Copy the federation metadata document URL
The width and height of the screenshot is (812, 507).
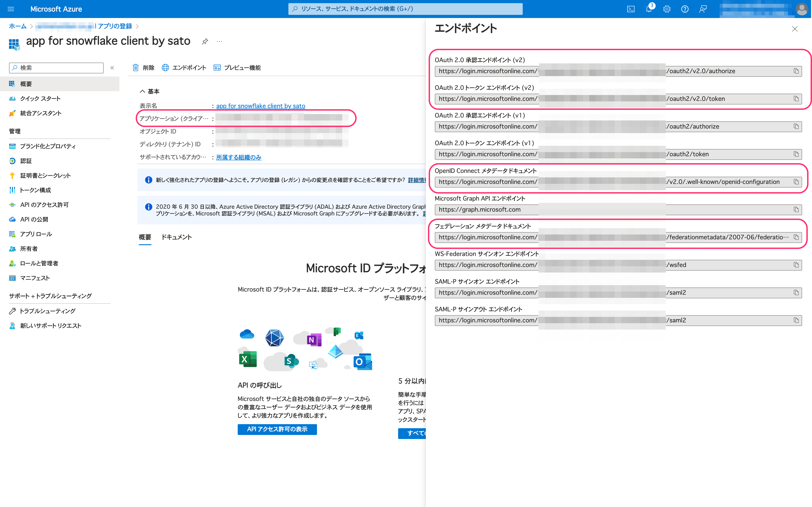pos(796,237)
